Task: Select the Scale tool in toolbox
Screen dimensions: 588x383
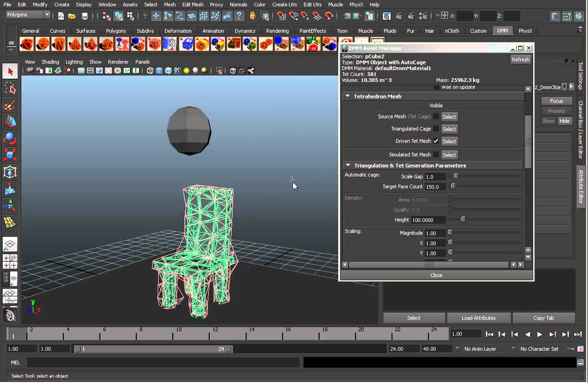Action: (x=10, y=155)
